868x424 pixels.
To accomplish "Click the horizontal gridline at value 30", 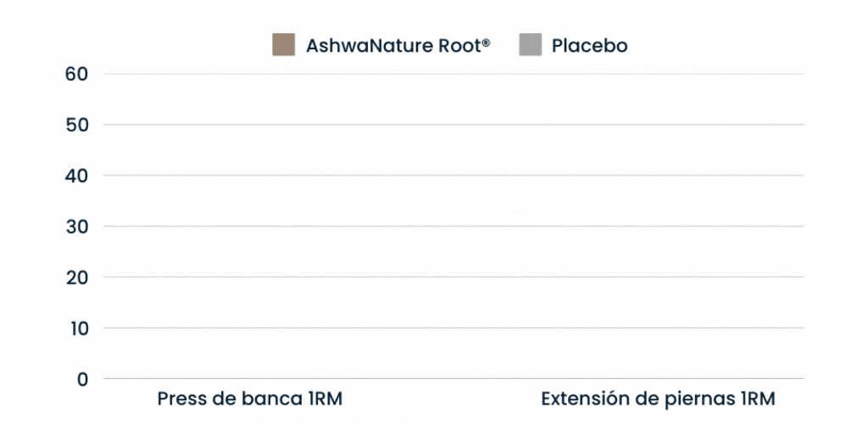I will (453, 226).
